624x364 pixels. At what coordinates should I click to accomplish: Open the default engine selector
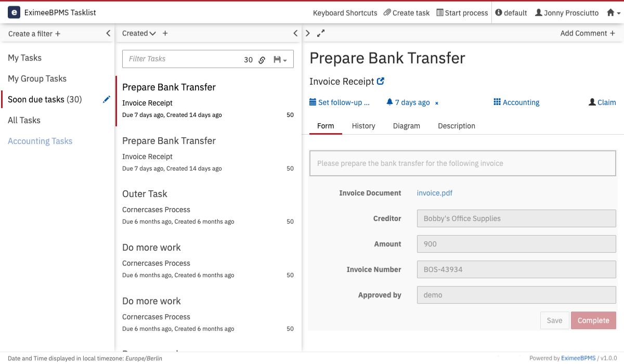coord(511,13)
